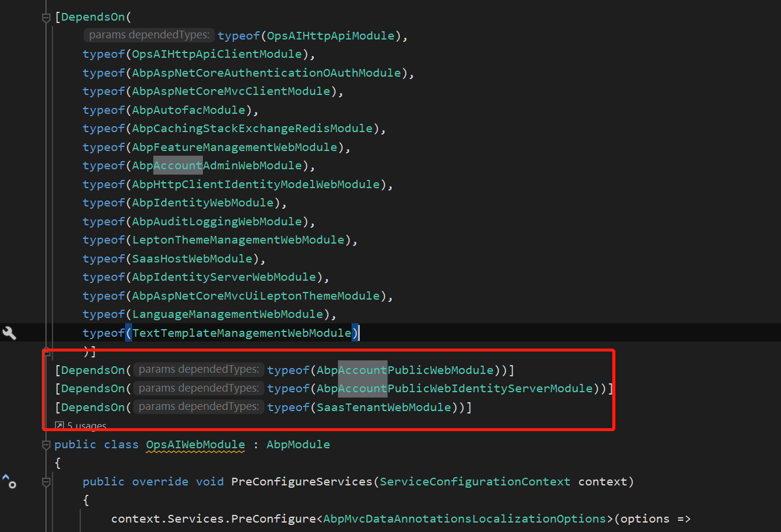Click AbpAccountAdminWebModule

217,166
